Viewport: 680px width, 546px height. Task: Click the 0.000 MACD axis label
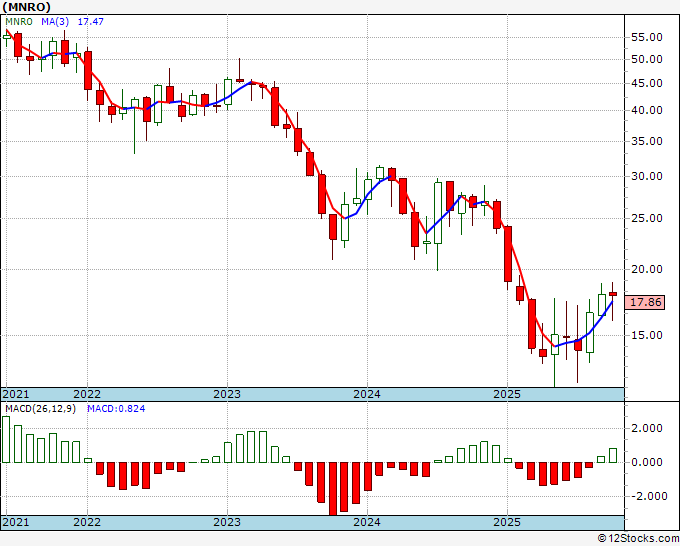647,463
